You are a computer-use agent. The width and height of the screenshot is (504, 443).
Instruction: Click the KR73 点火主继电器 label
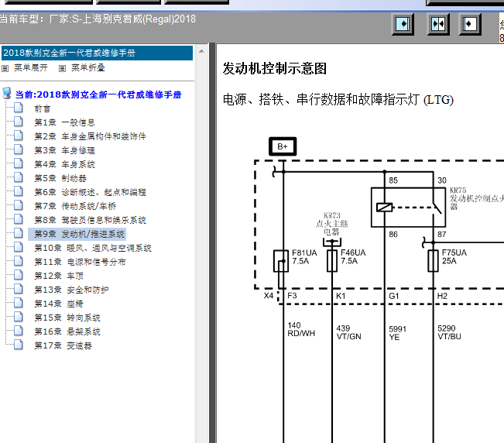point(331,223)
